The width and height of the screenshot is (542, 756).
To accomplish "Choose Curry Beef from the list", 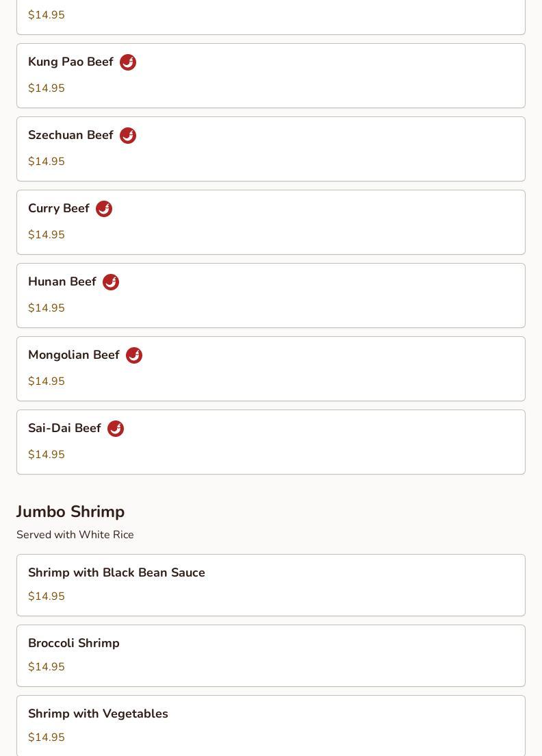I will [x=59, y=209].
